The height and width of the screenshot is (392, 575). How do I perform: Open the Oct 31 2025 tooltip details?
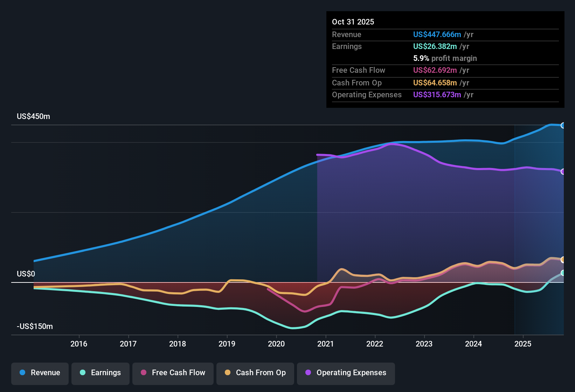[353, 22]
